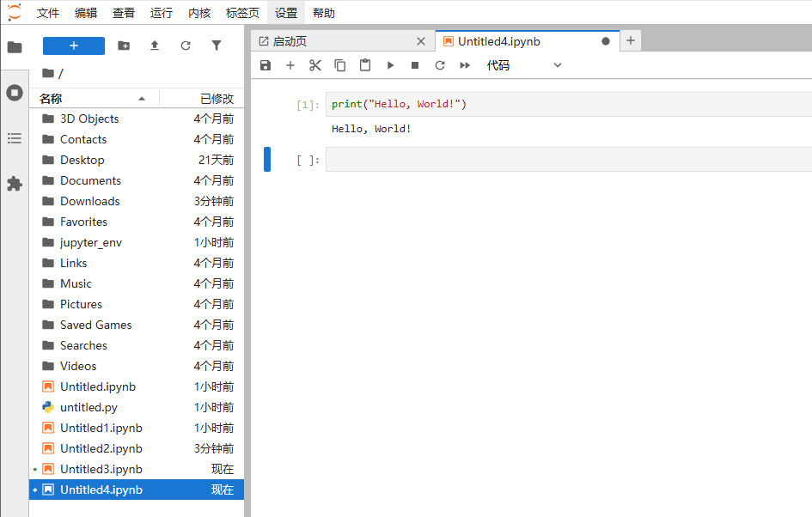This screenshot has width=812, height=517.
Task: Add a new tab with plus button
Action: point(630,40)
